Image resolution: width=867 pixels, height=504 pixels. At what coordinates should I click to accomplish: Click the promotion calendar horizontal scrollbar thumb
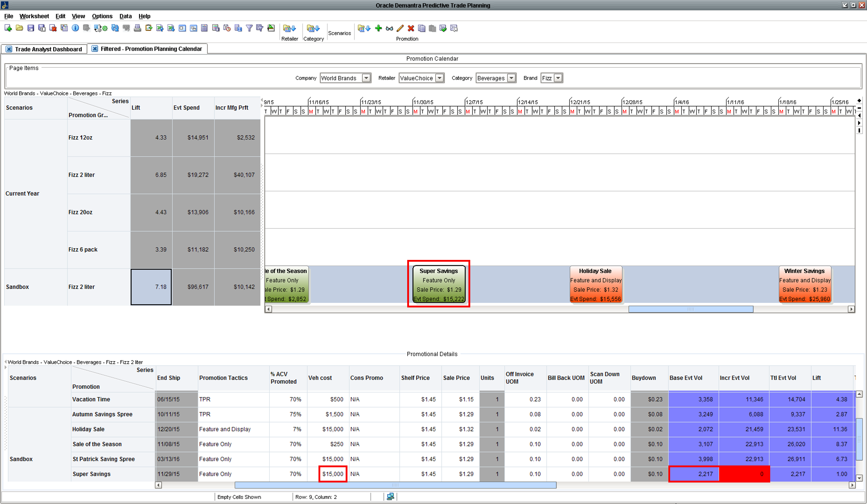(690, 309)
